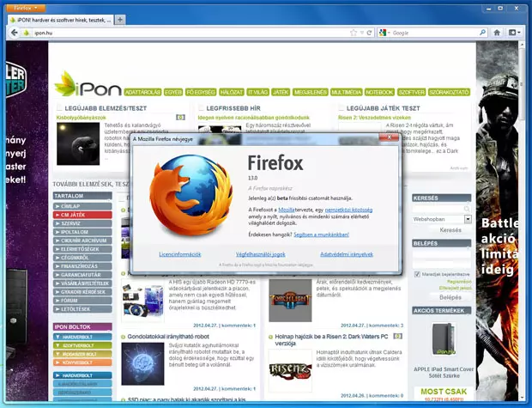Click the glowing brain article thumbnail
Screen dimensions: 532x408
pyautogui.click(x=142, y=364)
